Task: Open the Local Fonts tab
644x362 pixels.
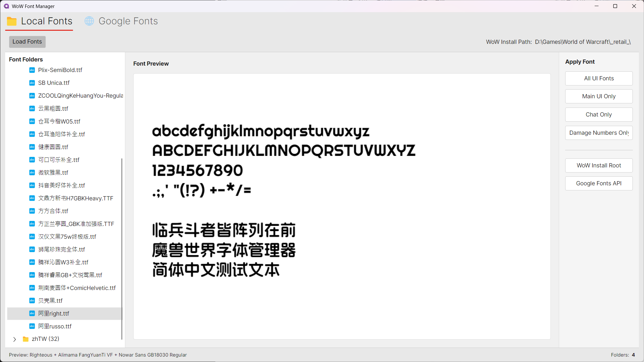Action: click(46, 21)
